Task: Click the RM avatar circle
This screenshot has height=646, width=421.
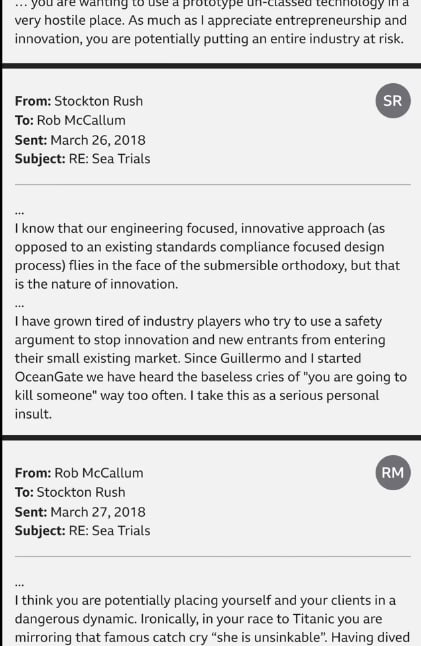Action: (393, 472)
